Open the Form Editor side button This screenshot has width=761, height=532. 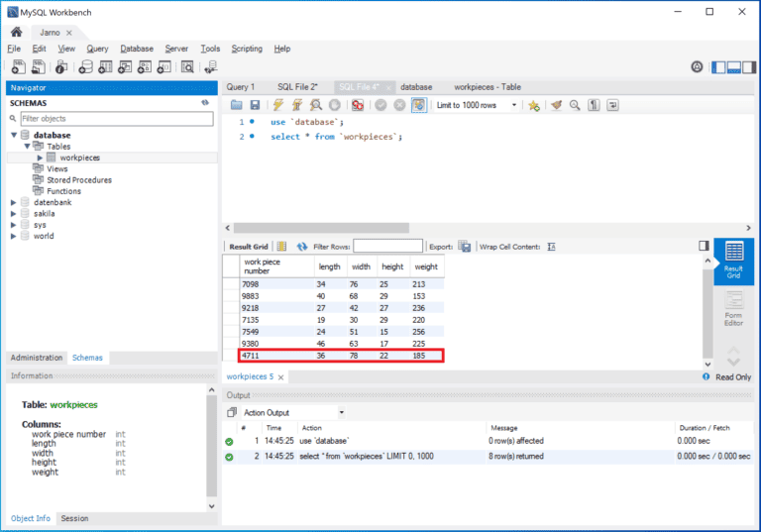click(x=734, y=309)
